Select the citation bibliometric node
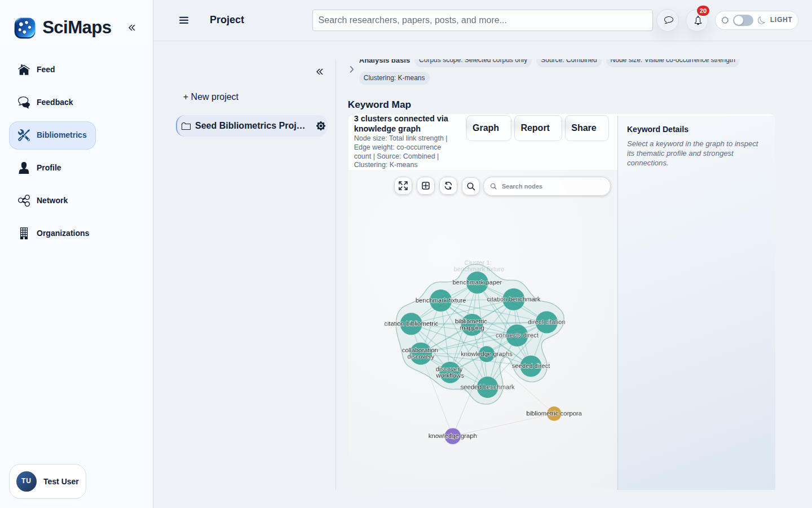Viewport: 812px width, 508px height. coord(411,324)
